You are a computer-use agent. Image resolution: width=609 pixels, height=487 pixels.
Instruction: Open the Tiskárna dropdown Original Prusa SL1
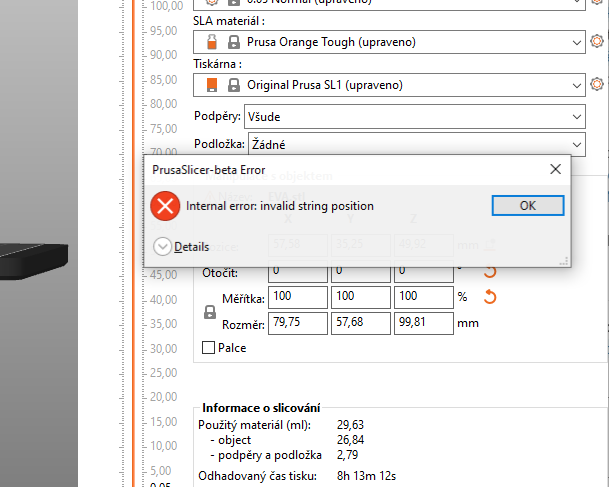click(x=389, y=85)
